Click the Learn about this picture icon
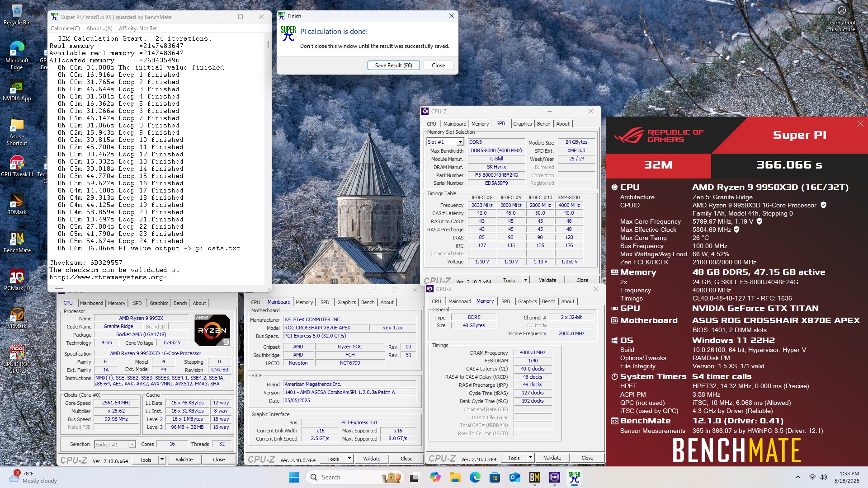Image resolution: width=868 pixels, height=488 pixels. pos(841,18)
